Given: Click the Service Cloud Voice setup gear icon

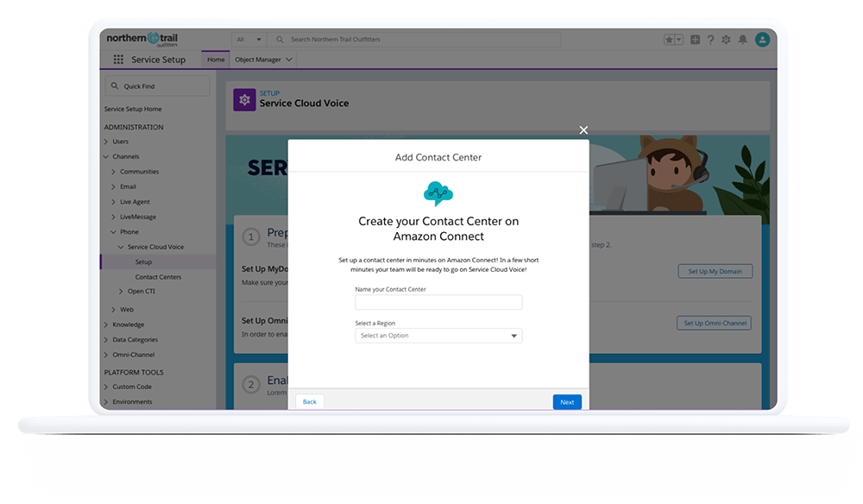Looking at the screenshot, I should click(244, 99).
